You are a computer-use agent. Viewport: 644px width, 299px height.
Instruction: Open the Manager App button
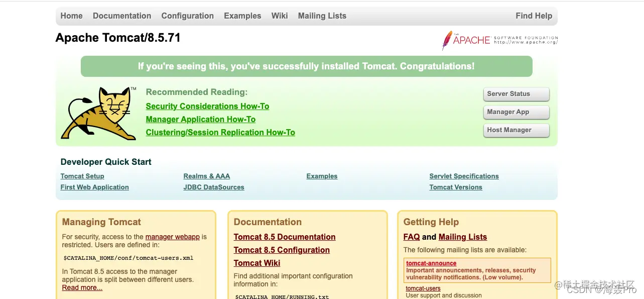(517, 112)
